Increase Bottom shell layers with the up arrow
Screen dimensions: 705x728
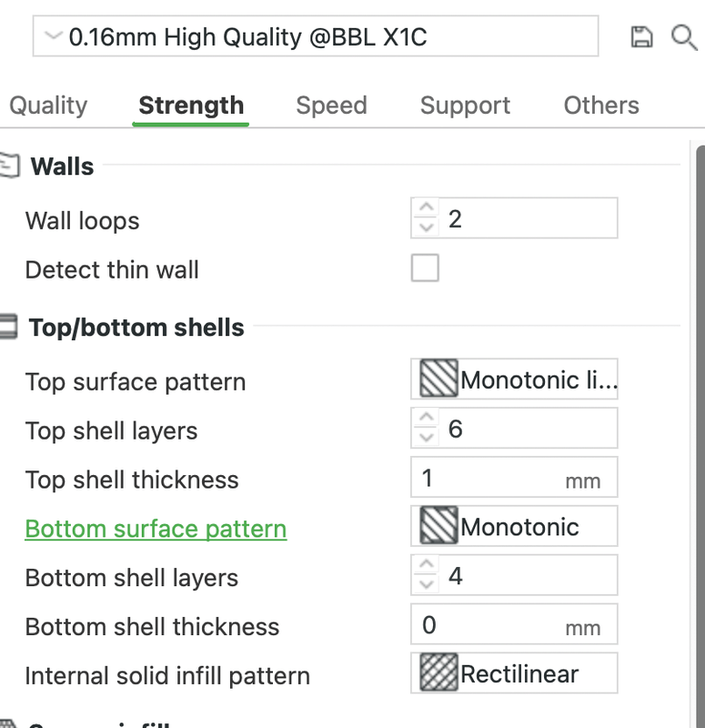coord(425,566)
